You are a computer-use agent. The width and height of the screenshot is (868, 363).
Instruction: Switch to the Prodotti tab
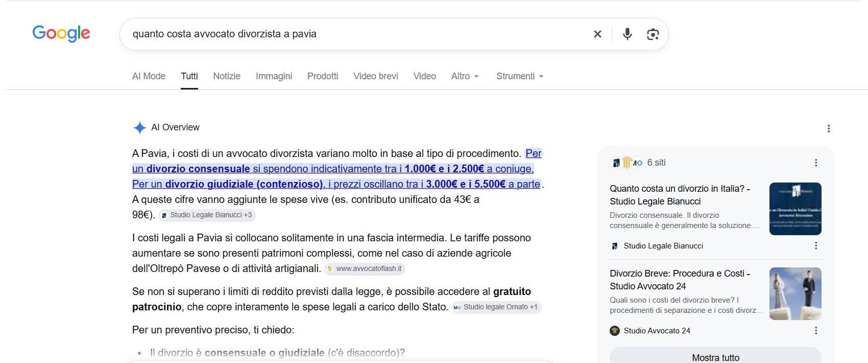click(x=323, y=76)
